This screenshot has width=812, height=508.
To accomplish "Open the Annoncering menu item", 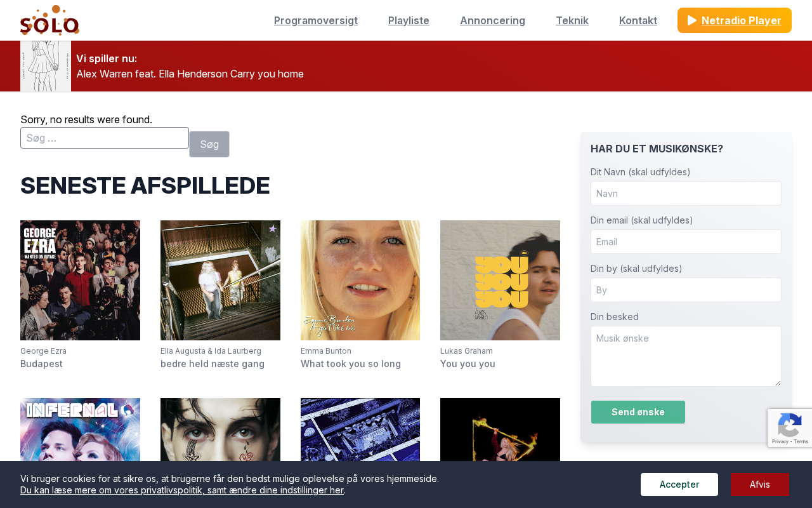I will (492, 20).
